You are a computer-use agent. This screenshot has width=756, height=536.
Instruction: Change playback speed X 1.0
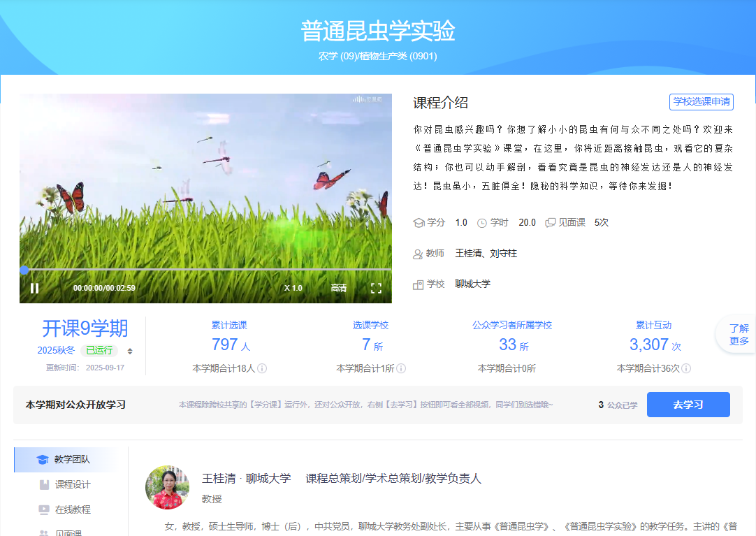293,288
